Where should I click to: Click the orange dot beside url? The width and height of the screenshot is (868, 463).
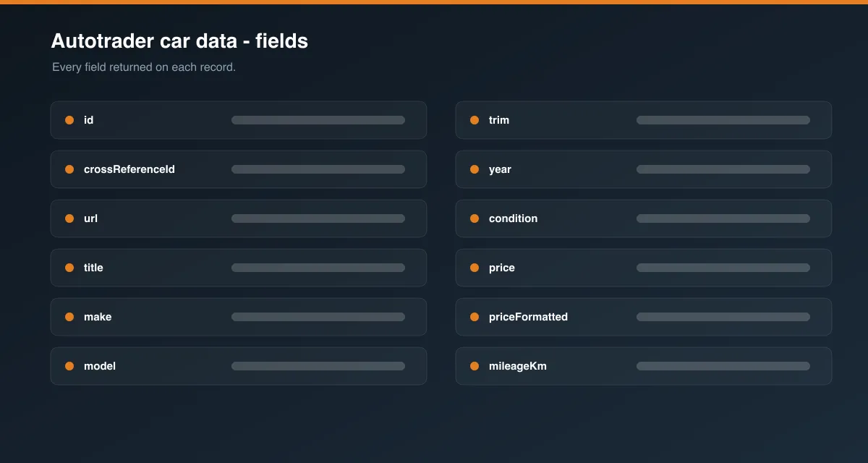pyautogui.click(x=69, y=218)
